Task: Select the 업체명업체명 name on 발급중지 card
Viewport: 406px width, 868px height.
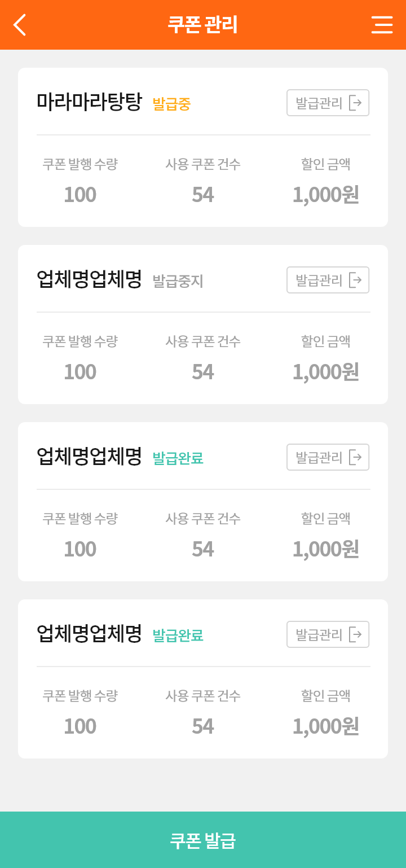Action: pos(89,279)
